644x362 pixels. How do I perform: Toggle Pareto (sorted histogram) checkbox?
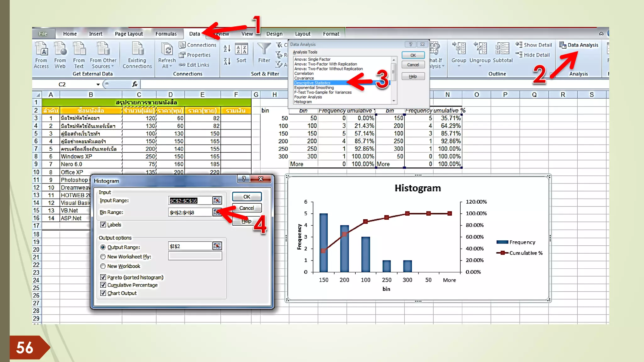(x=103, y=277)
